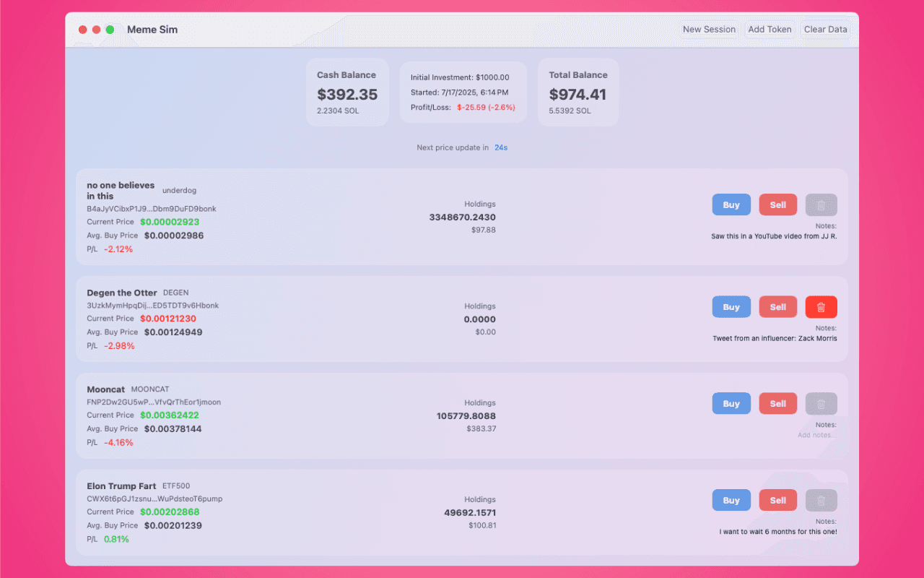
Task: Edit the YouTube video note on the underdog token
Action: [774, 236]
